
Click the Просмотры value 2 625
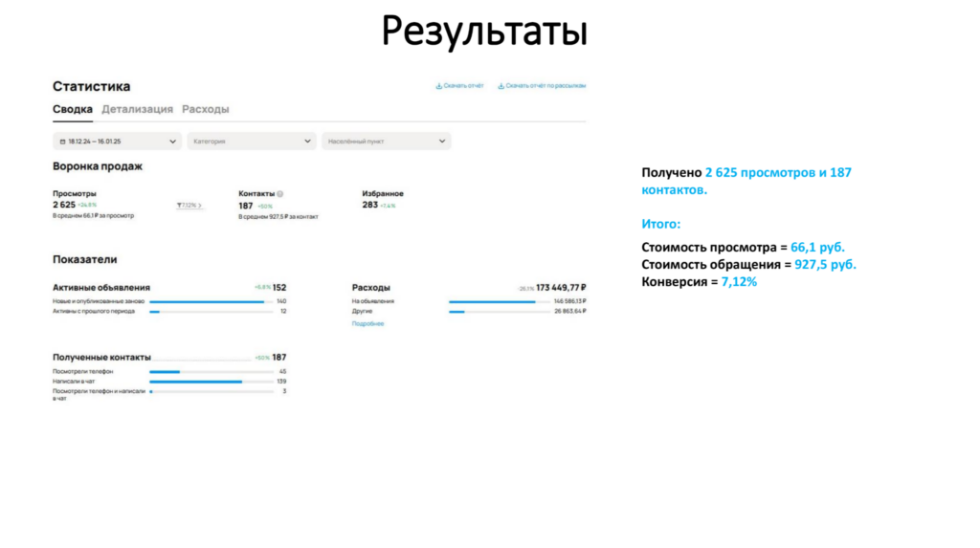coord(64,205)
